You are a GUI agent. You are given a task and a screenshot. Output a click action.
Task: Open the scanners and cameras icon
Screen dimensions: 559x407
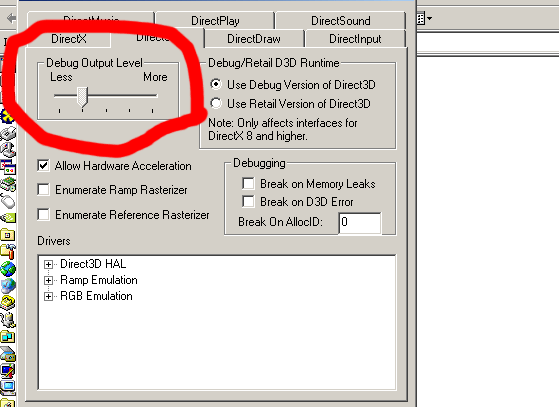click(x=9, y=354)
